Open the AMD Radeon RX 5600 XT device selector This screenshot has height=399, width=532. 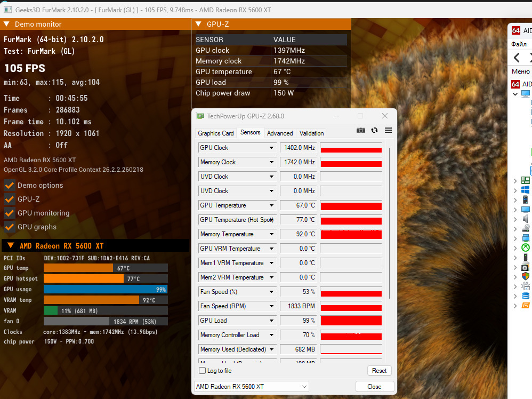252,386
